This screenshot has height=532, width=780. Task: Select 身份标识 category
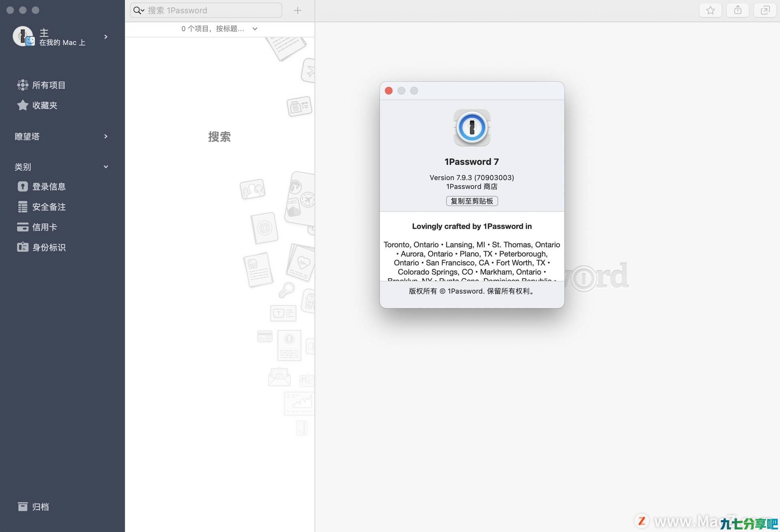[49, 247]
